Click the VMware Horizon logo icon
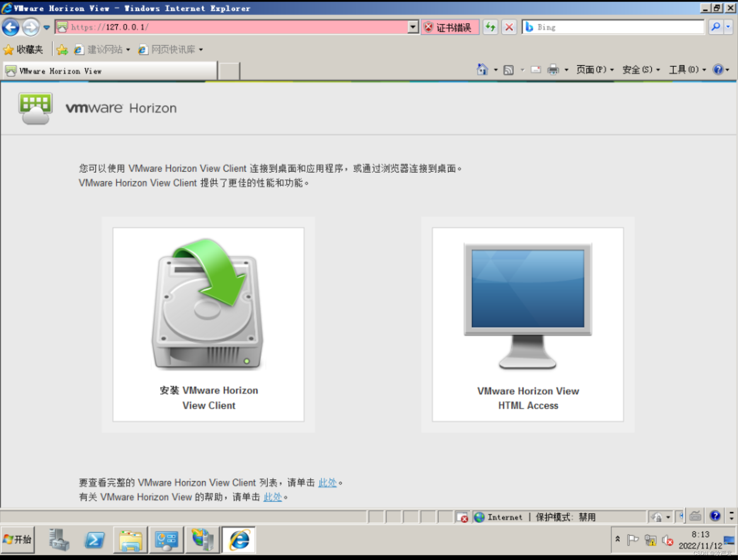The image size is (738, 560). pos(35,108)
